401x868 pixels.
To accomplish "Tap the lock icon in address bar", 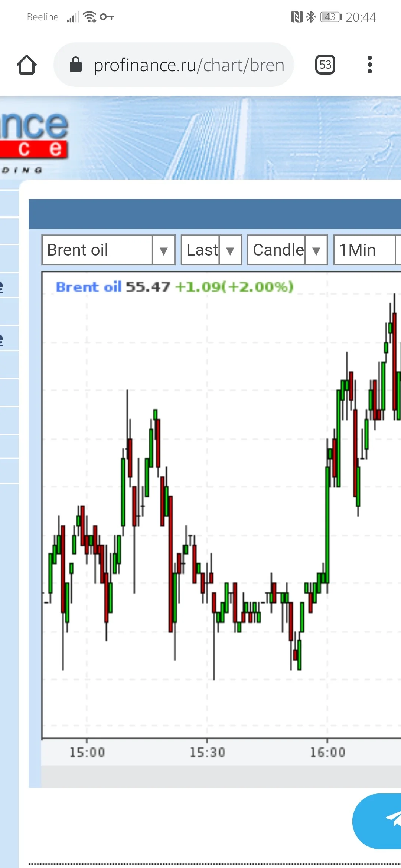I will click(x=76, y=65).
